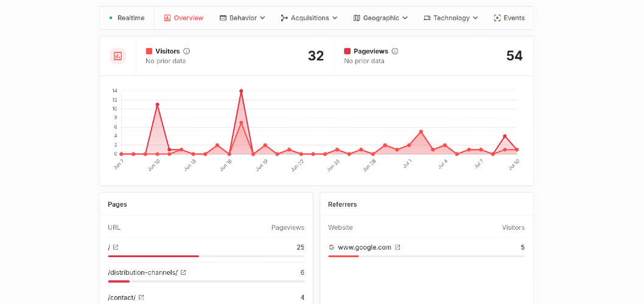This screenshot has height=304, width=644.
Task: Click the Geographic map icon
Action: click(x=357, y=18)
